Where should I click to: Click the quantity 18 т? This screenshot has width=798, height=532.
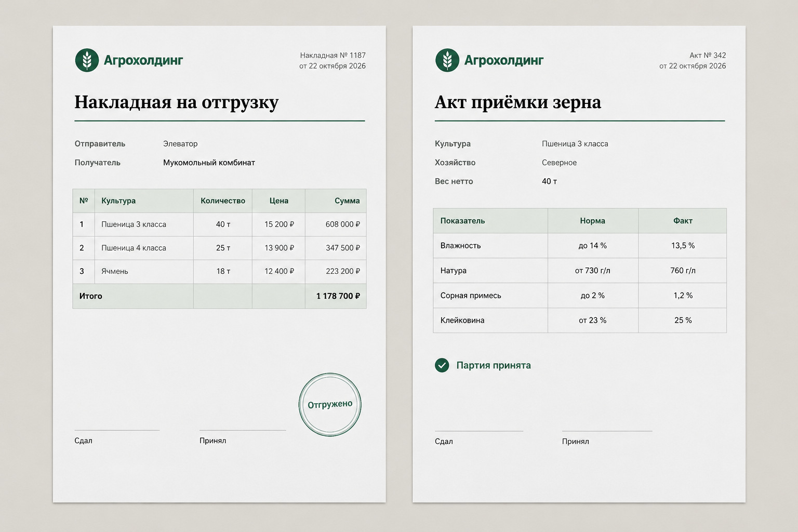223,271
